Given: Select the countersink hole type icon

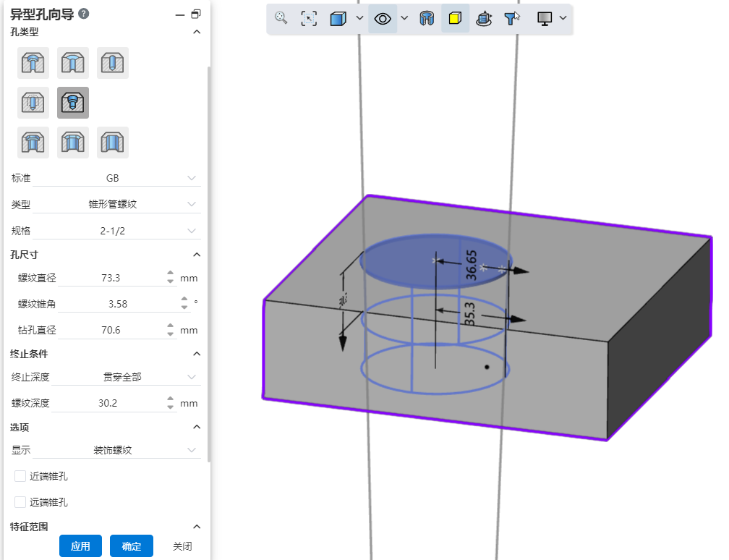Looking at the screenshot, I should click(73, 63).
